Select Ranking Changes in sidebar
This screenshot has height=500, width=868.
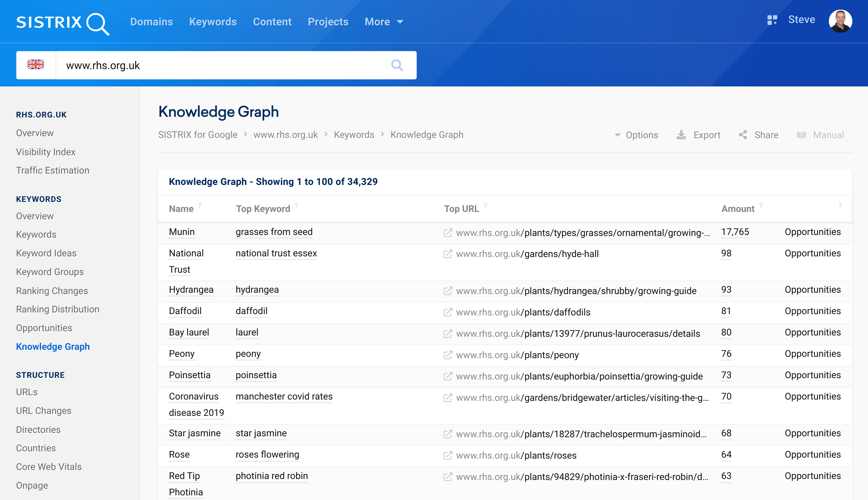coord(52,290)
